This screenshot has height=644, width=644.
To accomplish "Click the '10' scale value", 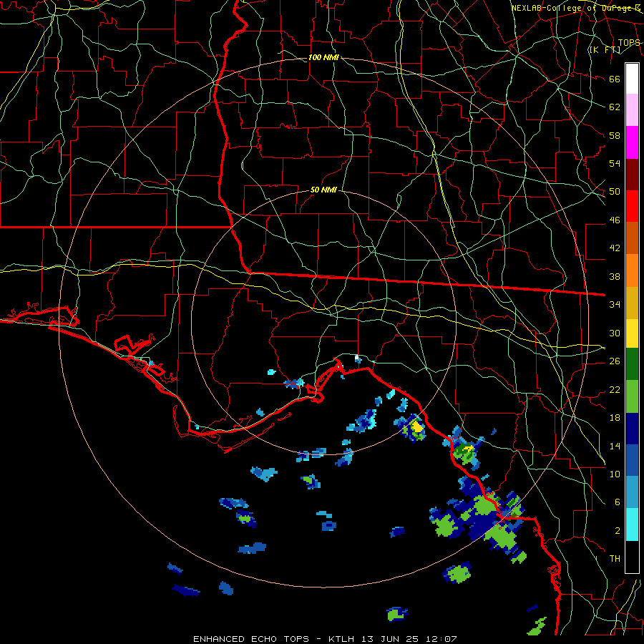I will click(x=615, y=474).
